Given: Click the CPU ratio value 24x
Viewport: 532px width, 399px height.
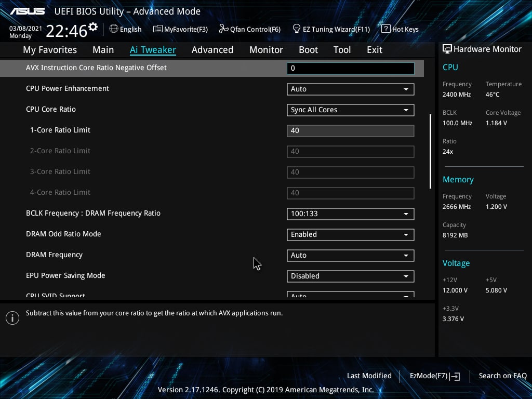Looking at the screenshot, I should [x=447, y=152].
